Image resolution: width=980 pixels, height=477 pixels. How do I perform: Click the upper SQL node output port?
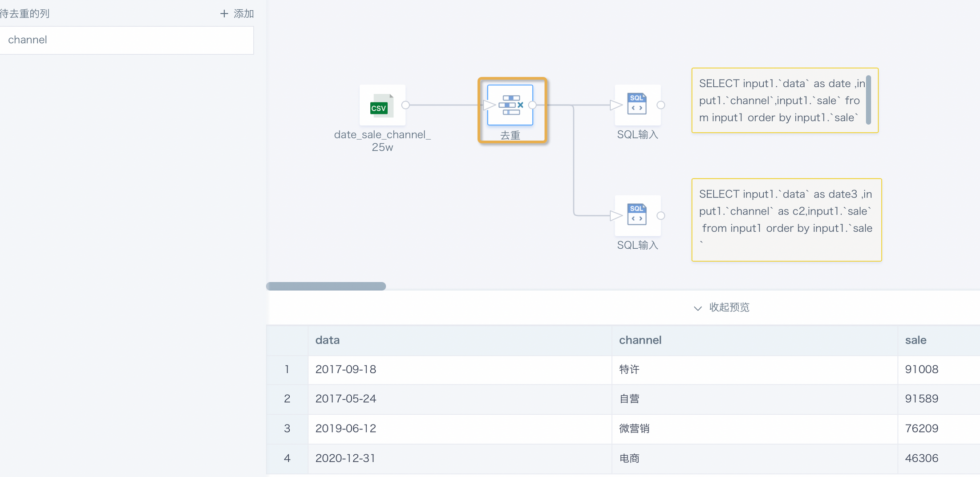[661, 105]
